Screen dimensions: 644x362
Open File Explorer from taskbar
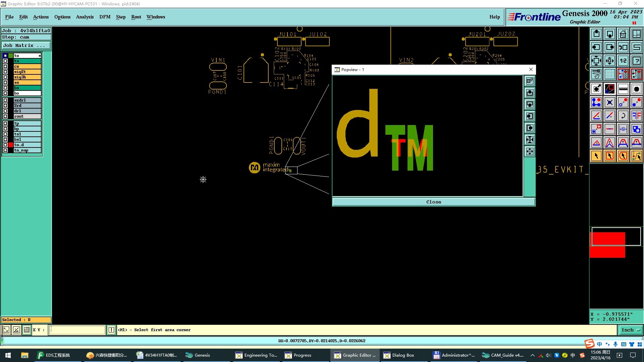point(24,355)
